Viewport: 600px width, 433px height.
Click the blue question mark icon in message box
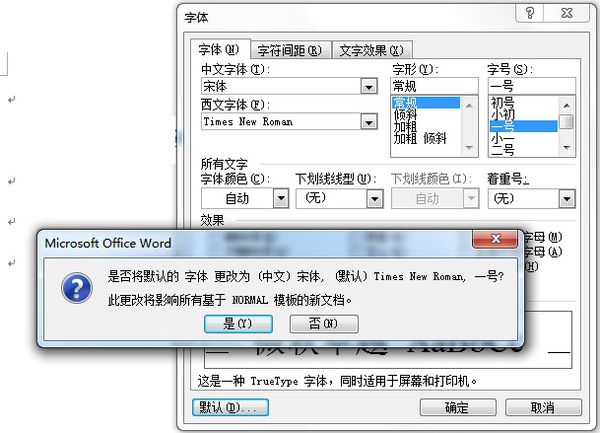point(77,288)
